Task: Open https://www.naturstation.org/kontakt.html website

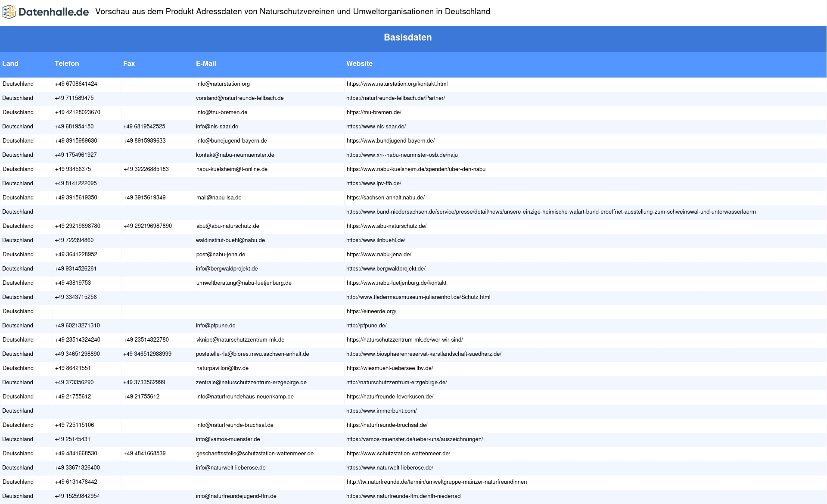Action: coord(397,84)
